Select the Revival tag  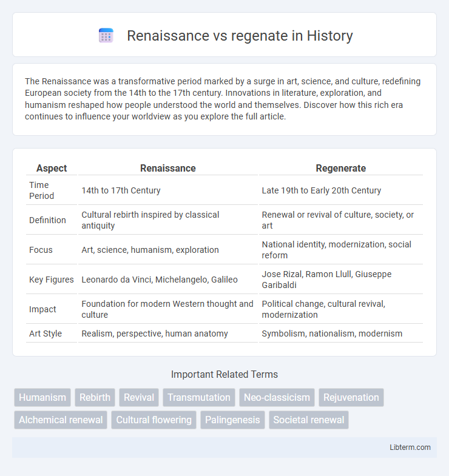tap(139, 397)
